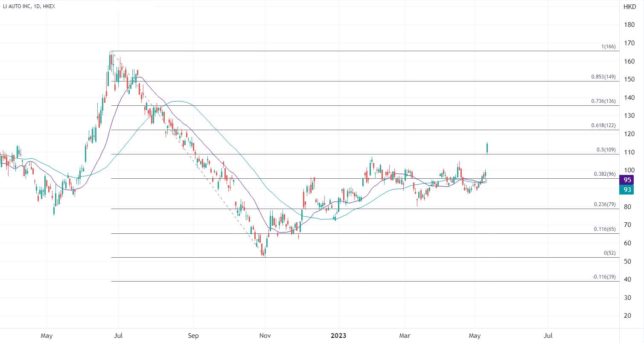Click the 20 price axis label

[x=627, y=316]
